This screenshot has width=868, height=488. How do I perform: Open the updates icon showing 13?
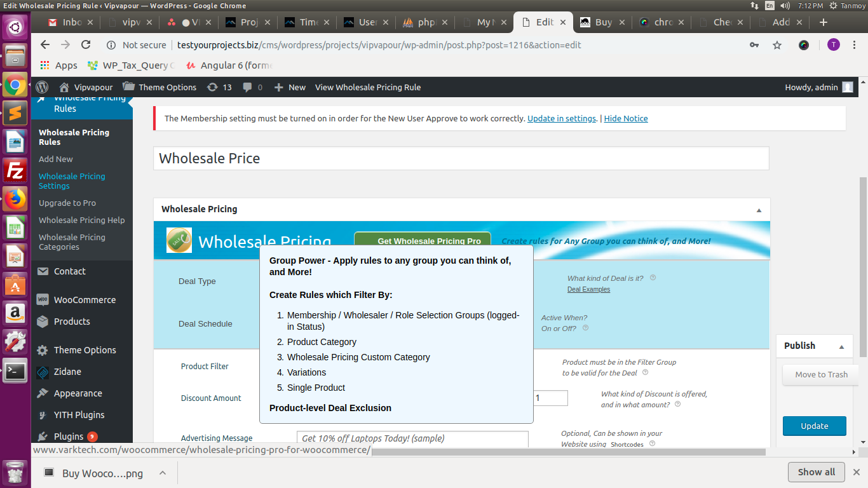(x=219, y=87)
